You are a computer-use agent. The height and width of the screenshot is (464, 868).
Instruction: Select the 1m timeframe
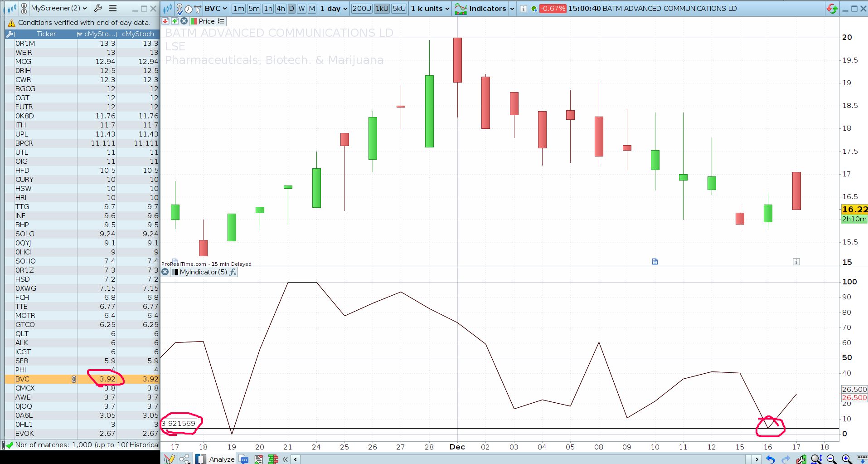tap(239, 8)
